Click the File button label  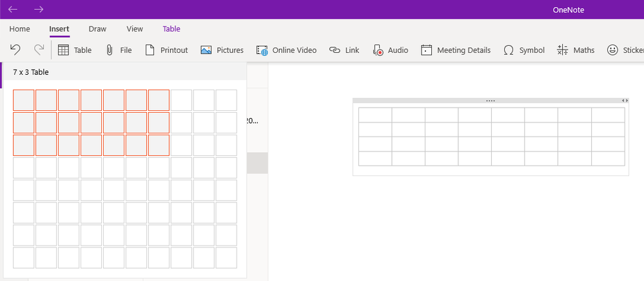point(126,50)
